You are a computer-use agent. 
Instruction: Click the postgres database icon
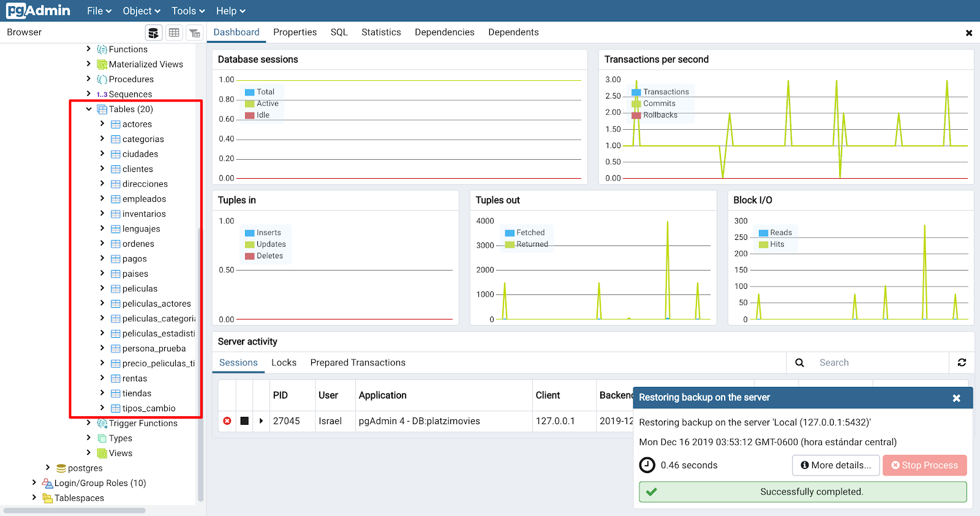(x=61, y=468)
